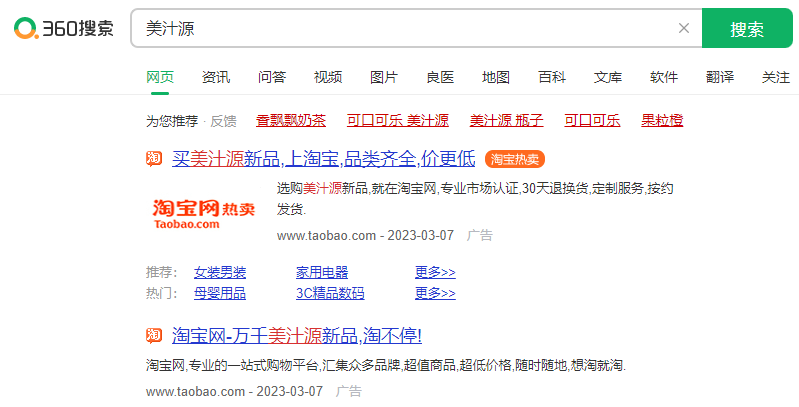Viewport: 799px width, 407px height.
Task: Click the 反馈 feedback link
Action: [224, 121]
